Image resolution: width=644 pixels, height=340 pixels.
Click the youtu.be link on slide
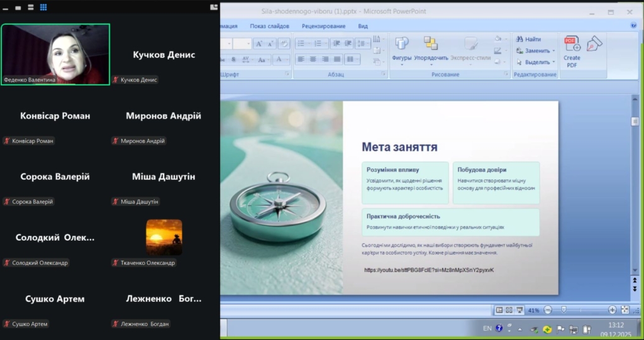tap(429, 270)
